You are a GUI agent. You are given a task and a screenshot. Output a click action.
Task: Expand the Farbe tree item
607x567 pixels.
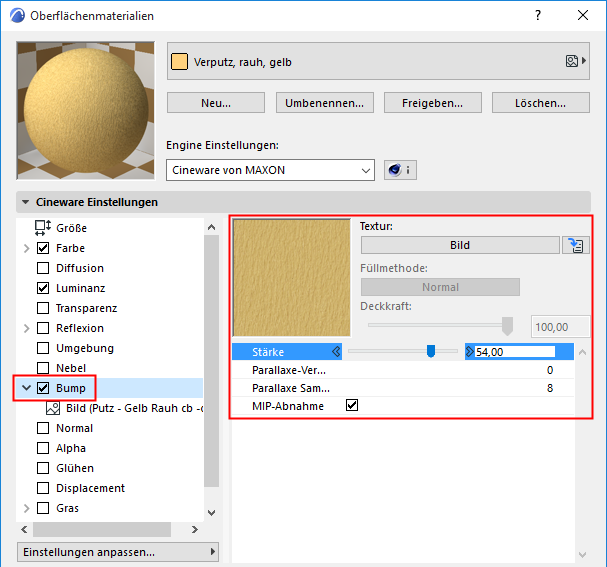[x=26, y=248]
